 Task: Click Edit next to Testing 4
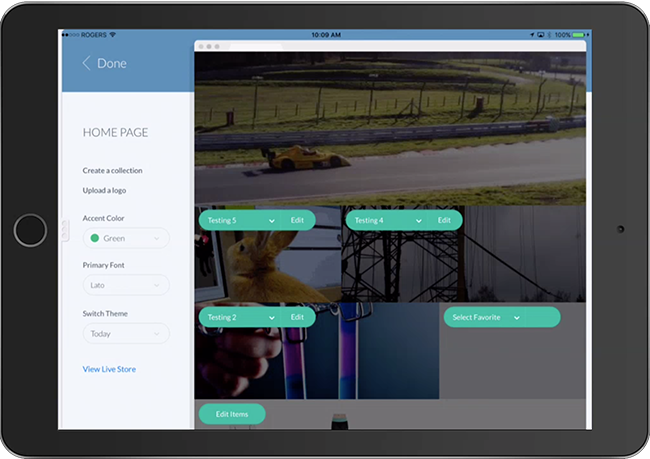pos(444,221)
